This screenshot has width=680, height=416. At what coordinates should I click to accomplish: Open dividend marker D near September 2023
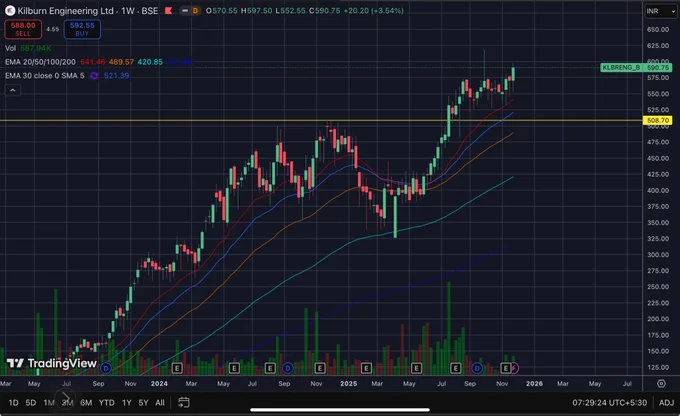106,368
